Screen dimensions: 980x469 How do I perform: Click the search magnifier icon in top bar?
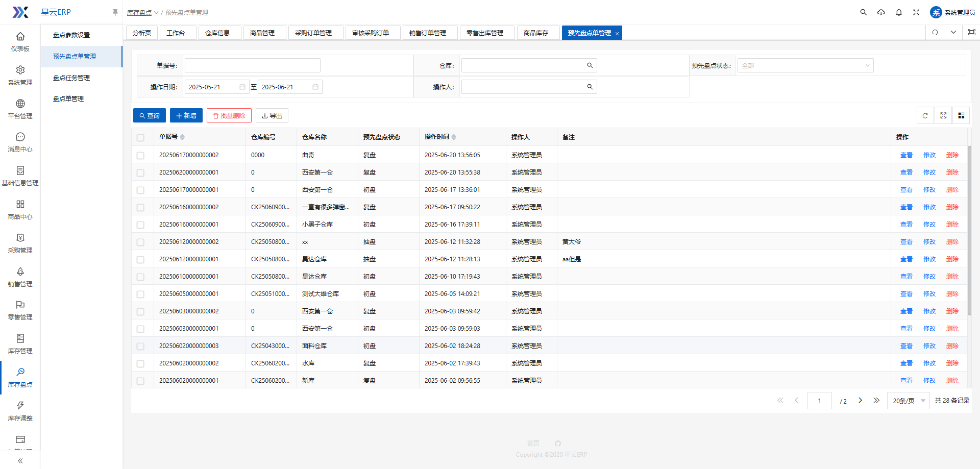coord(863,12)
